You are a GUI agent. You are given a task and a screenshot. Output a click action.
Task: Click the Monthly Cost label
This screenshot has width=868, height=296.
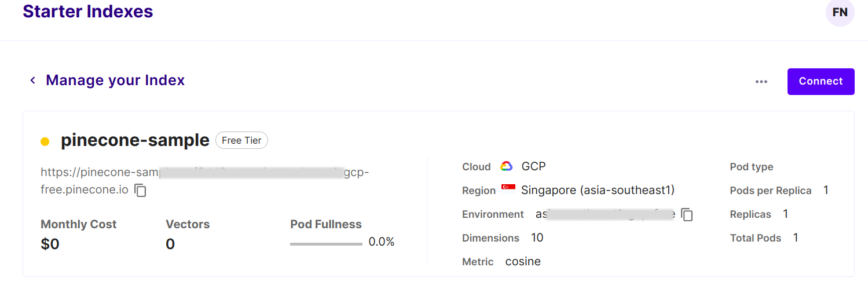click(x=79, y=224)
